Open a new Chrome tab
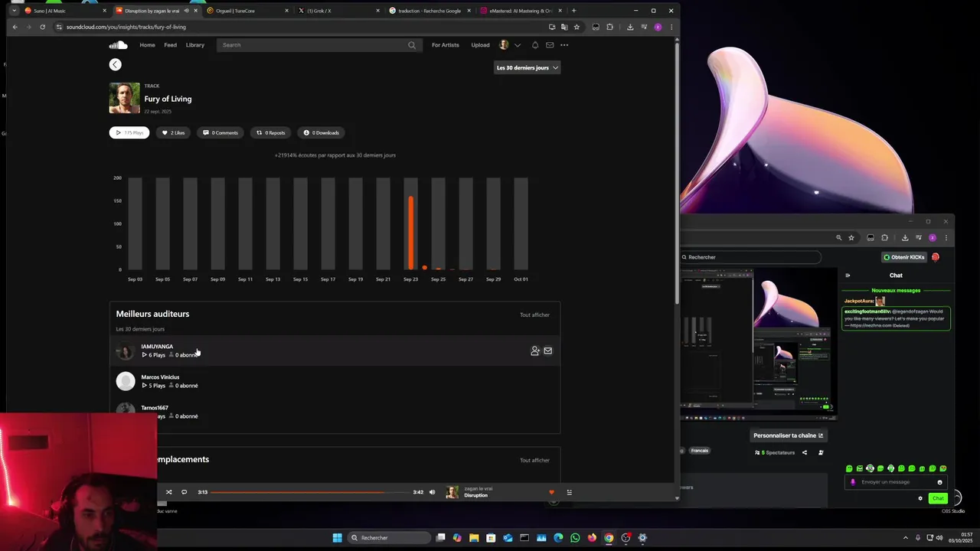 click(573, 11)
